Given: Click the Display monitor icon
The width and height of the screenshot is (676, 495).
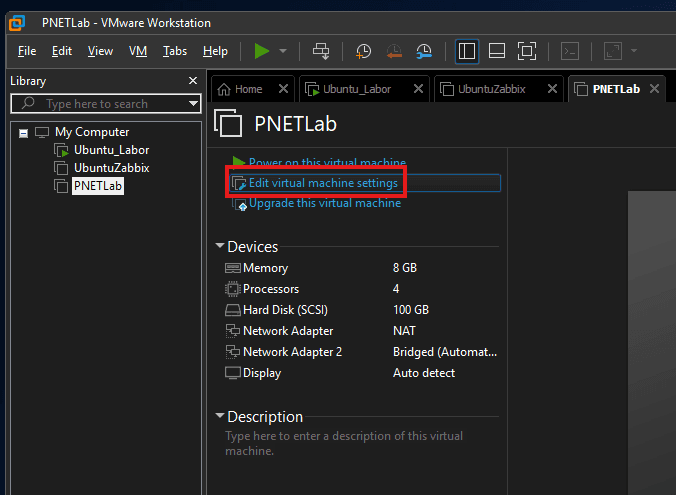Looking at the screenshot, I should (233, 373).
